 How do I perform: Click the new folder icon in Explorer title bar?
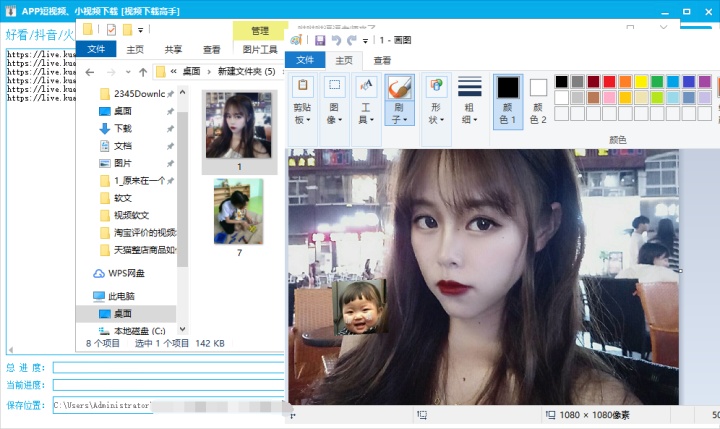[x=127, y=30]
